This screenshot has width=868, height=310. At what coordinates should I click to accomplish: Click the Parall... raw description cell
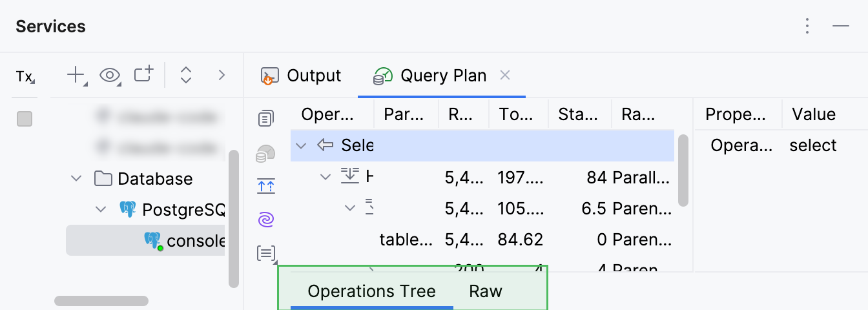(642, 176)
